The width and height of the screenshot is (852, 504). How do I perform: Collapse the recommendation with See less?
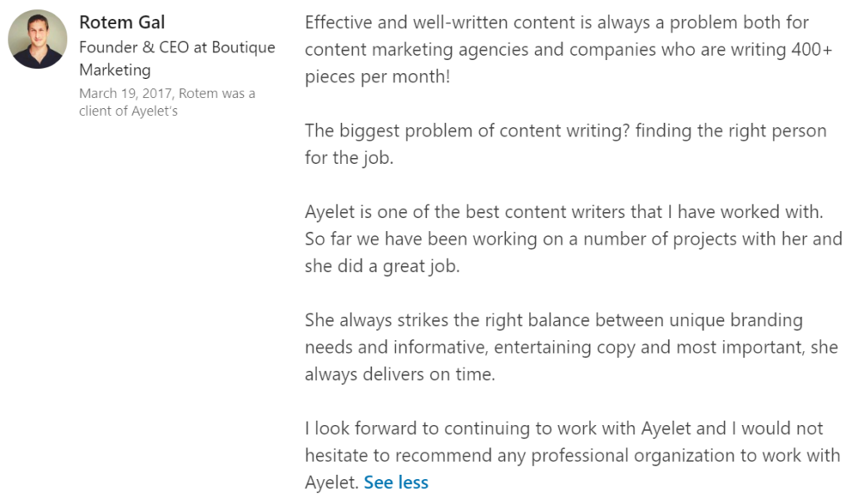(396, 482)
